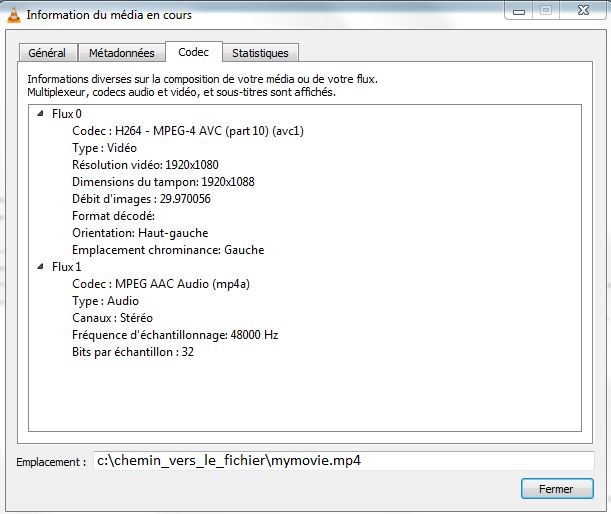Collapse the Flux 1 tree node
Viewport: 611px width, 514px height.
click(x=40, y=267)
